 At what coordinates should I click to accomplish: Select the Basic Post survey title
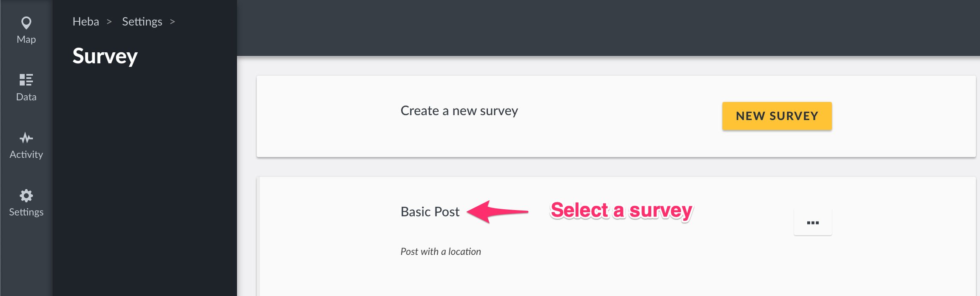(x=430, y=211)
